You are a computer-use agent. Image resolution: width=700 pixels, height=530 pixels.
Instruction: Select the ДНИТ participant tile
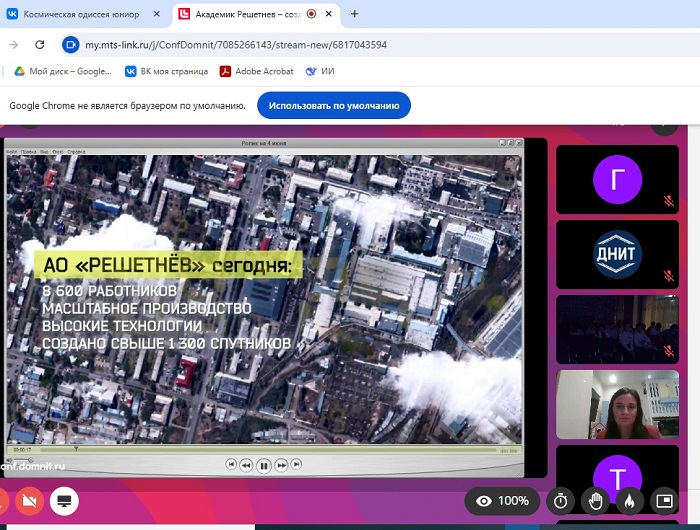[x=617, y=253]
